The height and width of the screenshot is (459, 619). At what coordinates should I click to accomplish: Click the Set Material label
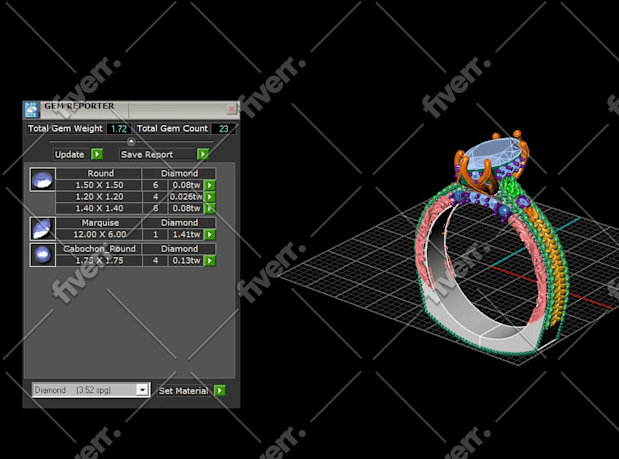point(184,391)
